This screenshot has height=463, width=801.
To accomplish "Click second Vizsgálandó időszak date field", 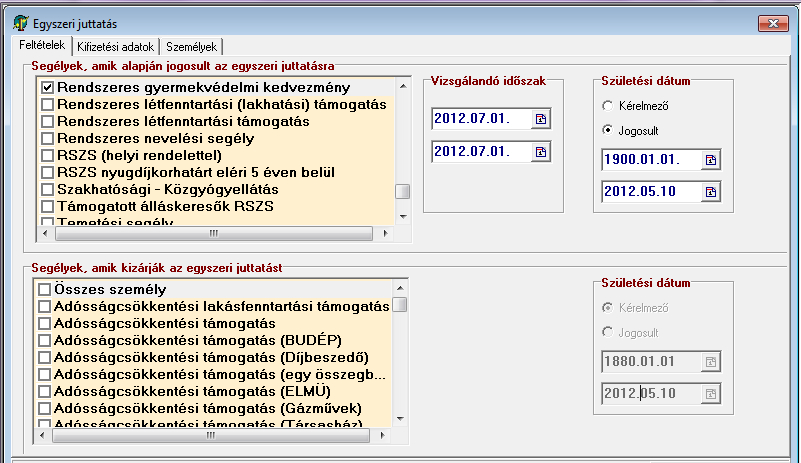I will 482,152.
